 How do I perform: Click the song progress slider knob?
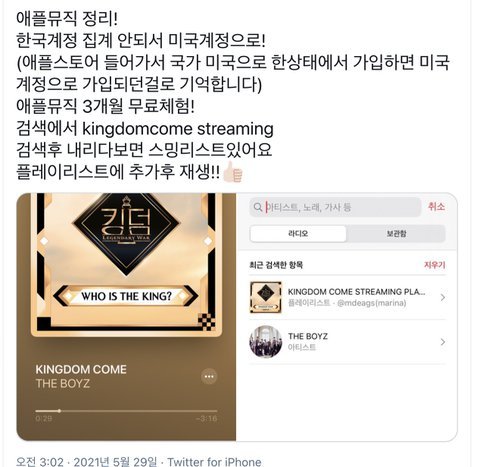point(59,411)
